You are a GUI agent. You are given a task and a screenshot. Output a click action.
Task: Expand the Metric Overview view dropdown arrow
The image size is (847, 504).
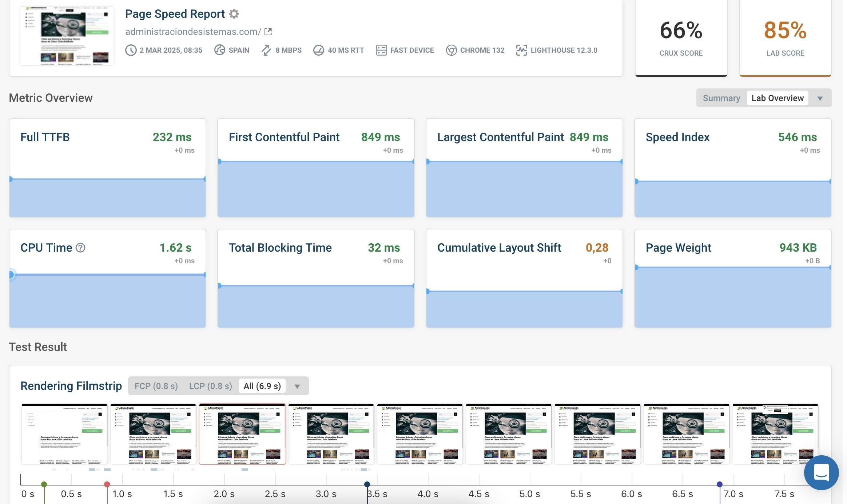coord(820,98)
